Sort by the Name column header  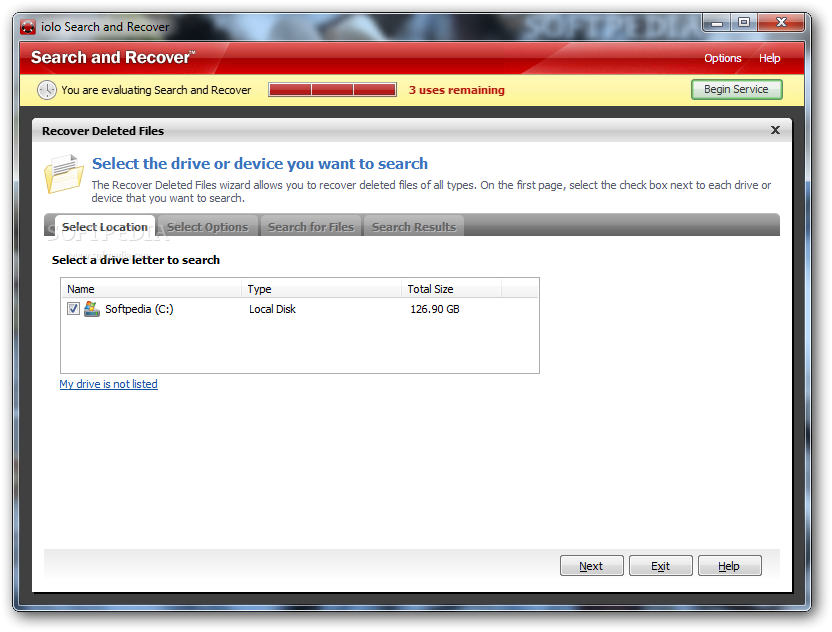pyautogui.click(x=151, y=289)
